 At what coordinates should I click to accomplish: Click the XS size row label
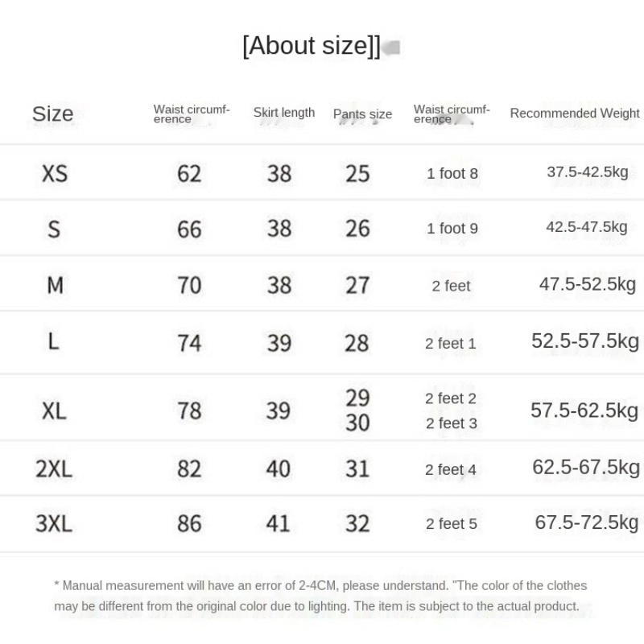55,173
